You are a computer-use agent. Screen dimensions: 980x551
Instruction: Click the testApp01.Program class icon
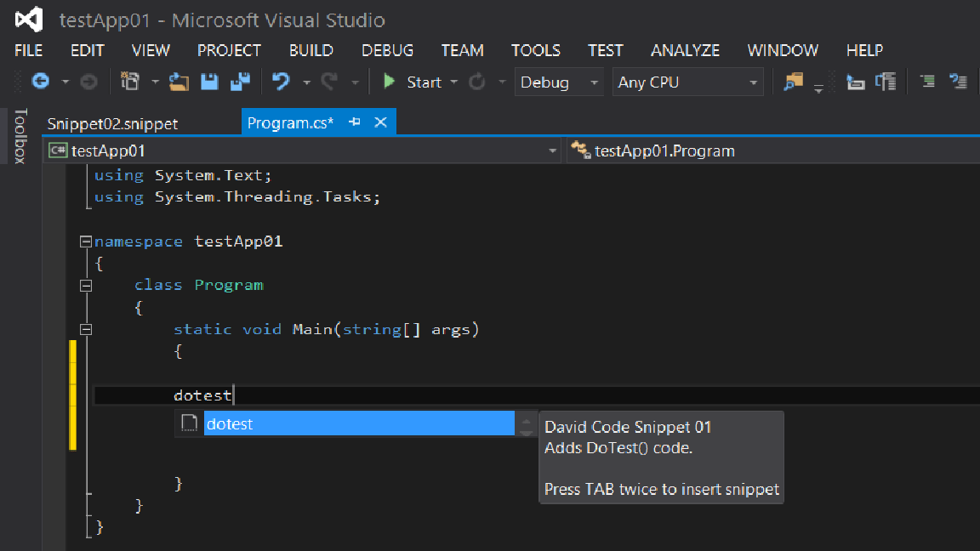click(581, 150)
